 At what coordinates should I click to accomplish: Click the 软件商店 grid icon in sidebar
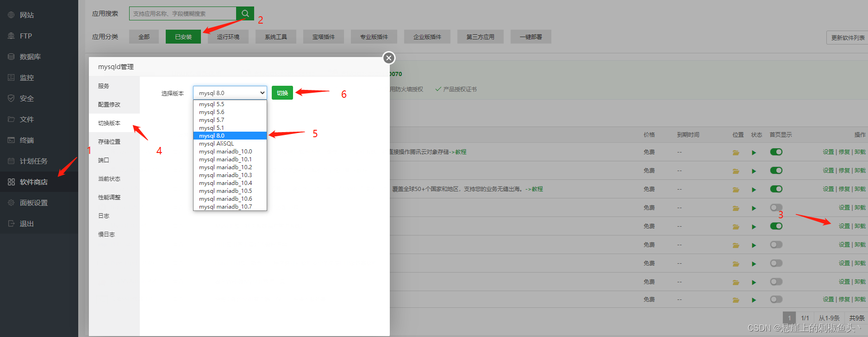[x=11, y=182]
